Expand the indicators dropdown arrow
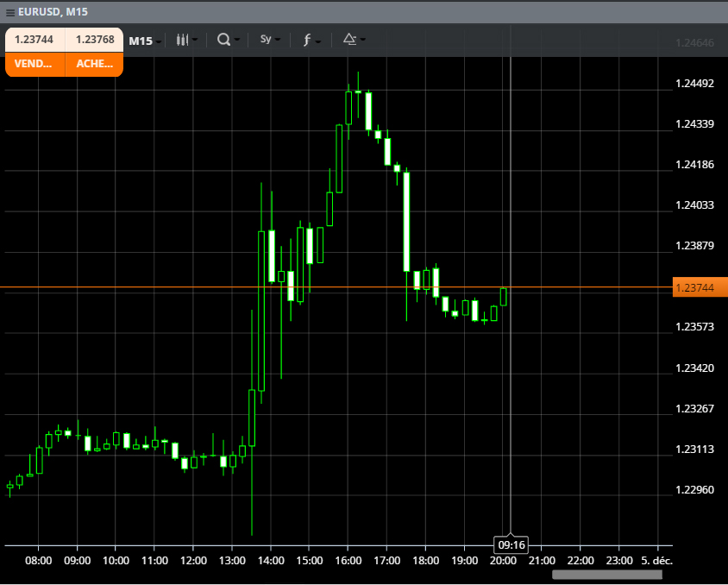728x585 pixels. (318, 41)
